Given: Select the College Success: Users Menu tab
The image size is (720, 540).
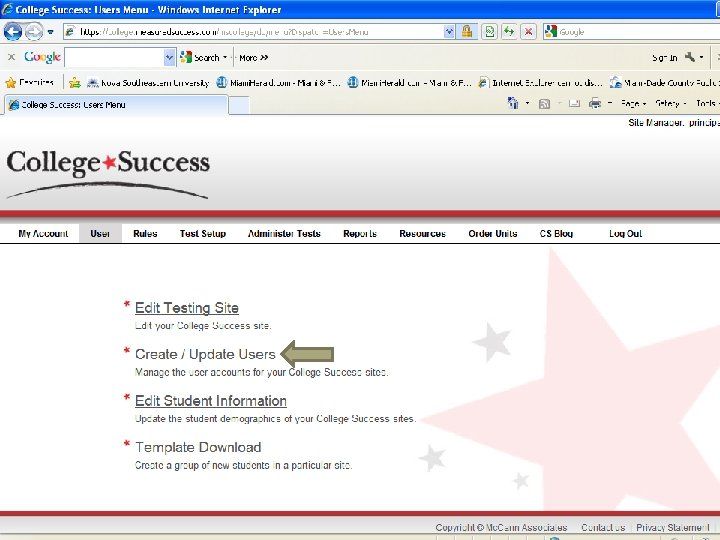Looking at the screenshot, I should (116, 105).
